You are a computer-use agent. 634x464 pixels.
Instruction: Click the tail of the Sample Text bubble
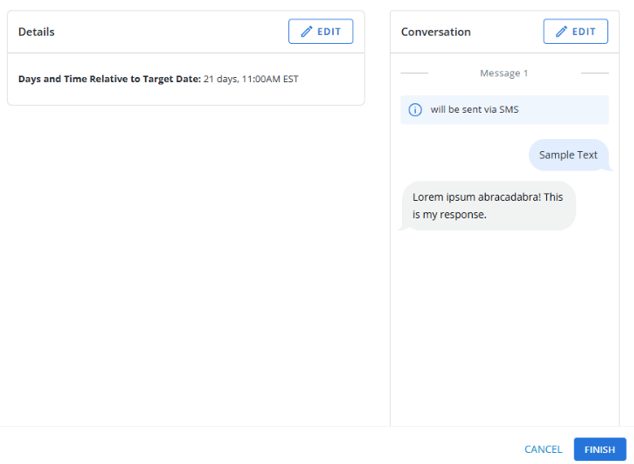(609, 168)
